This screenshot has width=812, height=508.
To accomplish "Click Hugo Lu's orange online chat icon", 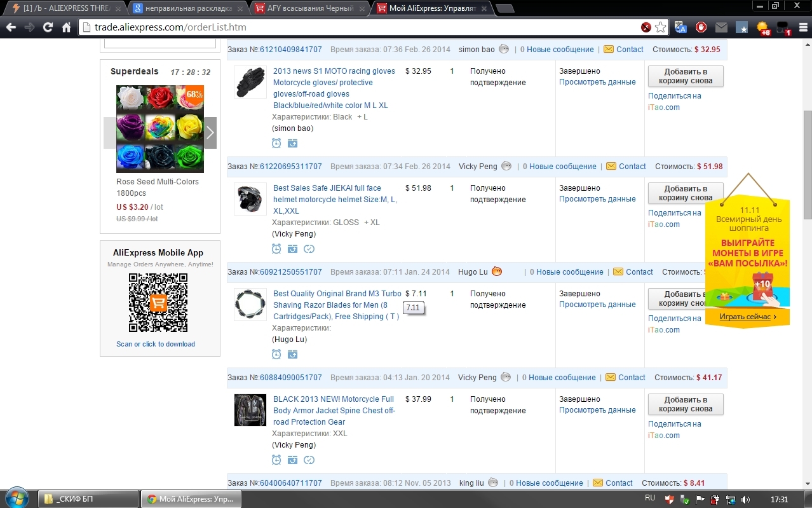I will (497, 271).
